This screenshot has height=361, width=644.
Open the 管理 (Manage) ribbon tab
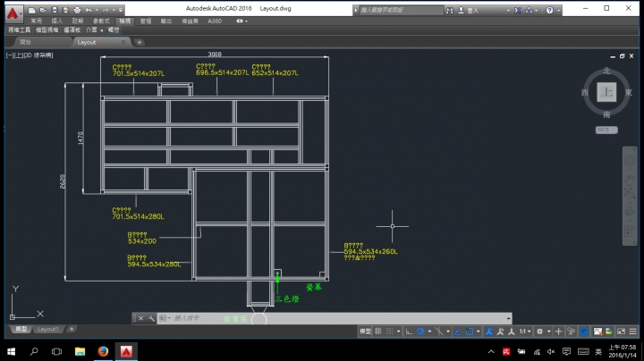click(146, 21)
